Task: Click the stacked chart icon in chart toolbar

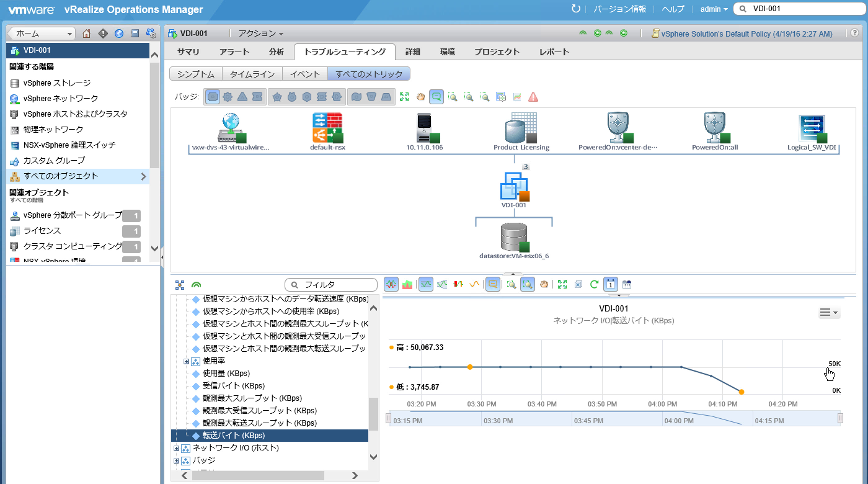Action: coord(407,284)
